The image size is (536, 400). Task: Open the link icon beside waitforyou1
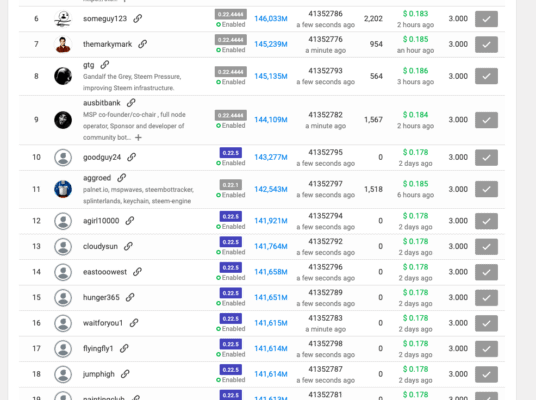134,323
